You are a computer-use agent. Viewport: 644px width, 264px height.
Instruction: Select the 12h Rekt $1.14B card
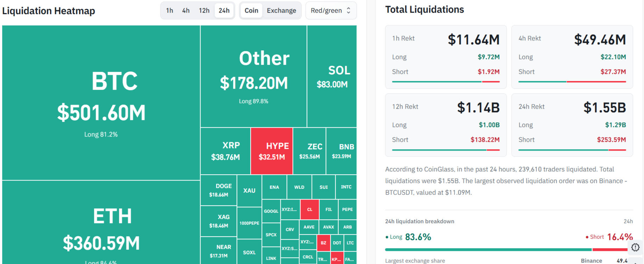[x=446, y=125]
